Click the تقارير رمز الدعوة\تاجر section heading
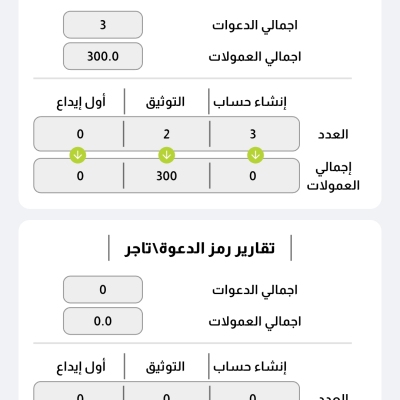 coord(200,248)
